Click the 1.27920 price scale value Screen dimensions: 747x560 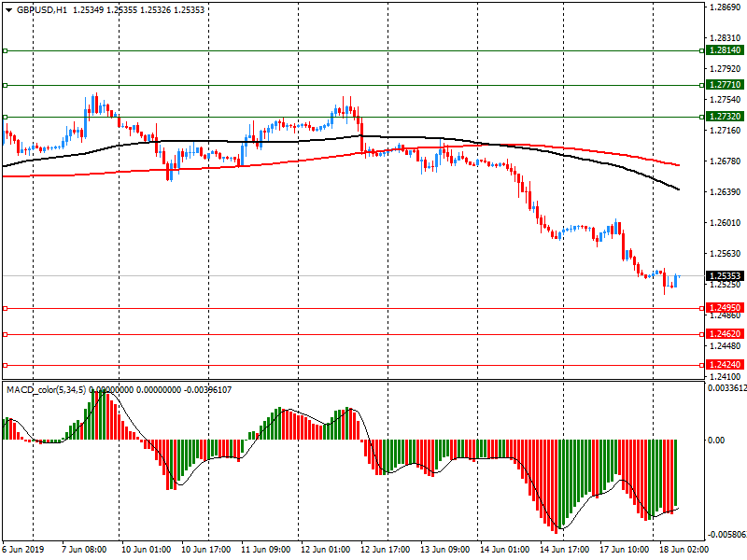tap(726, 69)
